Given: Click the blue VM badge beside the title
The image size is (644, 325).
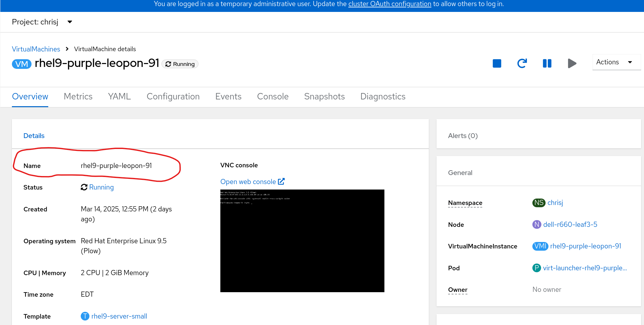Looking at the screenshot, I should (x=22, y=64).
